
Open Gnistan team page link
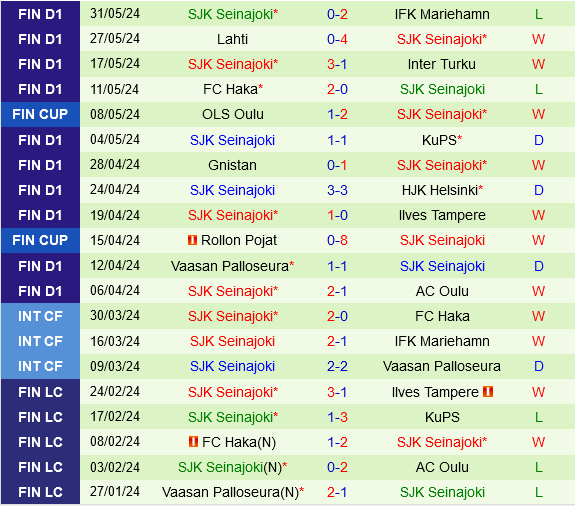pyautogui.click(x=232, y=165)
